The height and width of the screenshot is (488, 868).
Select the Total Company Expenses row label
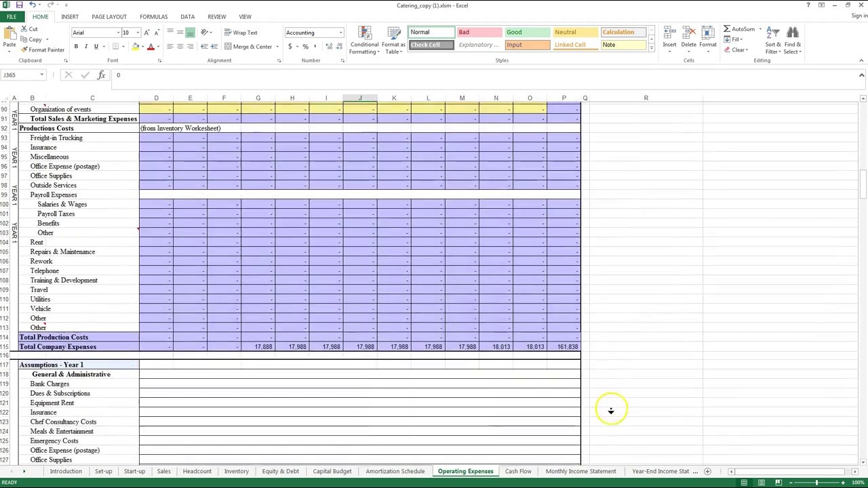58,347
